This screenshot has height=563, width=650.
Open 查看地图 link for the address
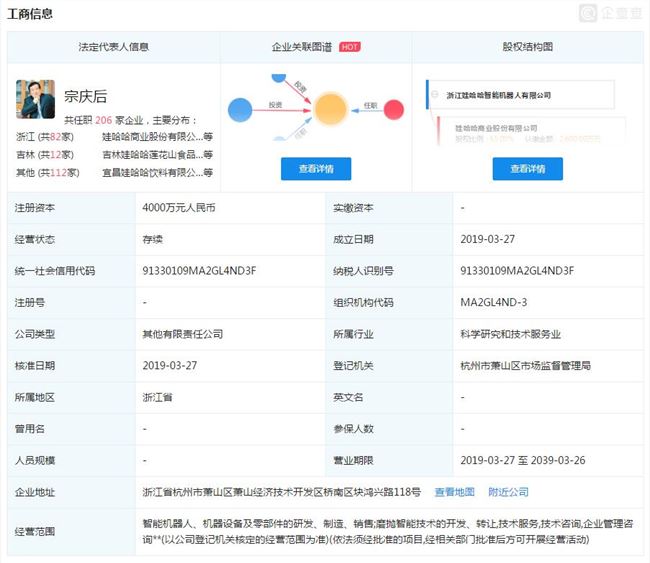[454, 492]
